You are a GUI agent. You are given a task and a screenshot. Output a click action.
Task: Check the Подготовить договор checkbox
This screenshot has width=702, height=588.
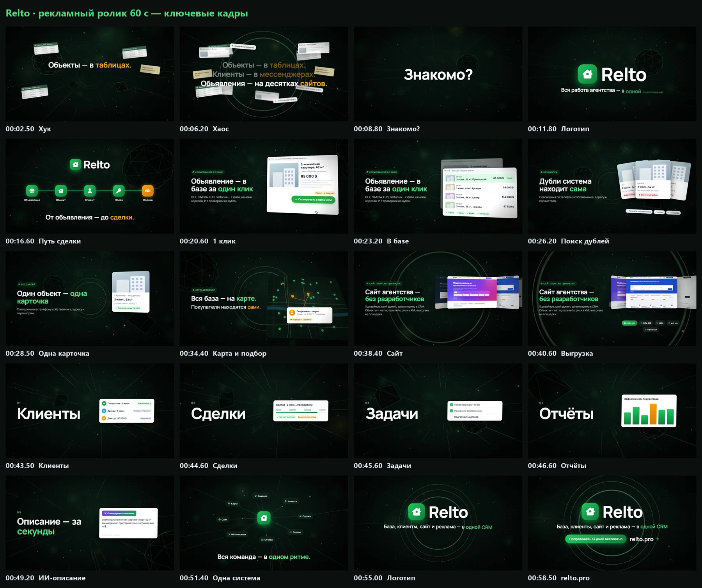pyautogui.click(x=452, y=417)
